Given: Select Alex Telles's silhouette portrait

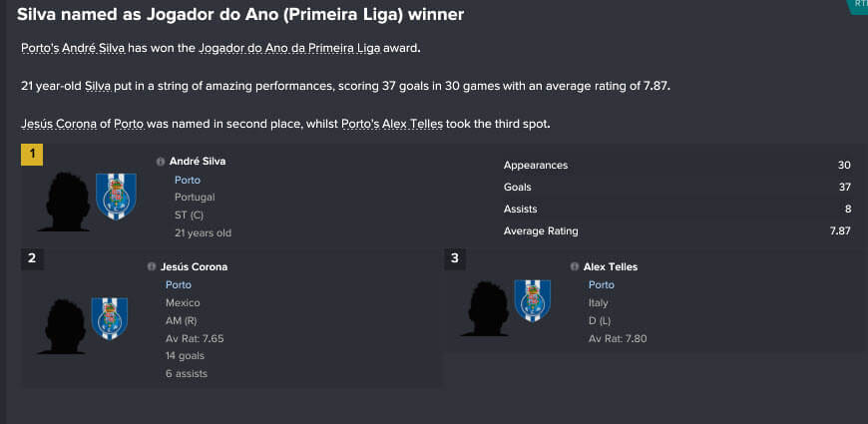Looking at the screenshot, I should 485,308.
